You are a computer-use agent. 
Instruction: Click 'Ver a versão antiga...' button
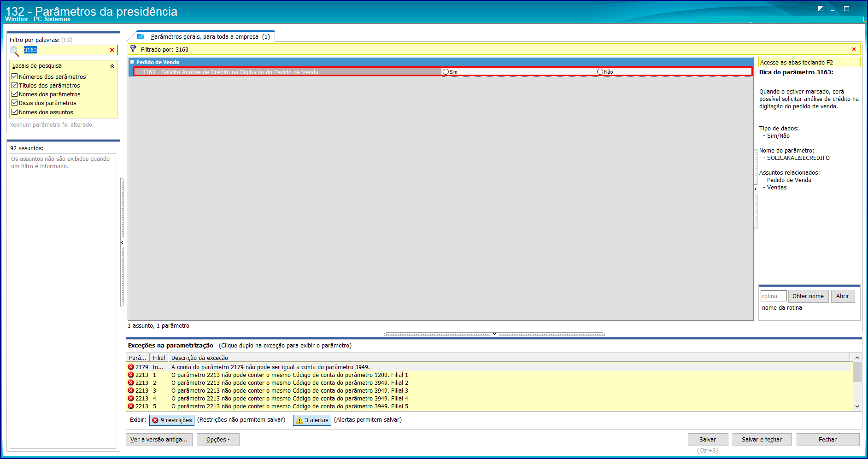click(159, 440)
